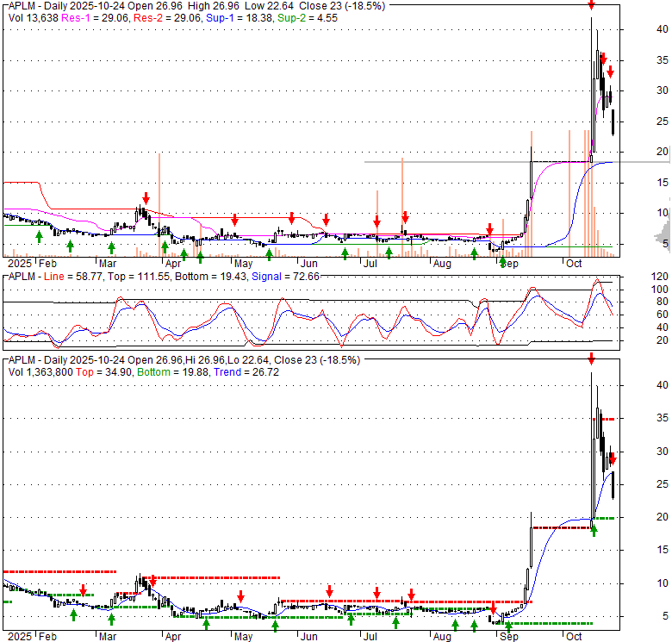Click the green up arrow under October low in bottom chart
Screen dimensions: 672x642
click(x=594, y=530)
